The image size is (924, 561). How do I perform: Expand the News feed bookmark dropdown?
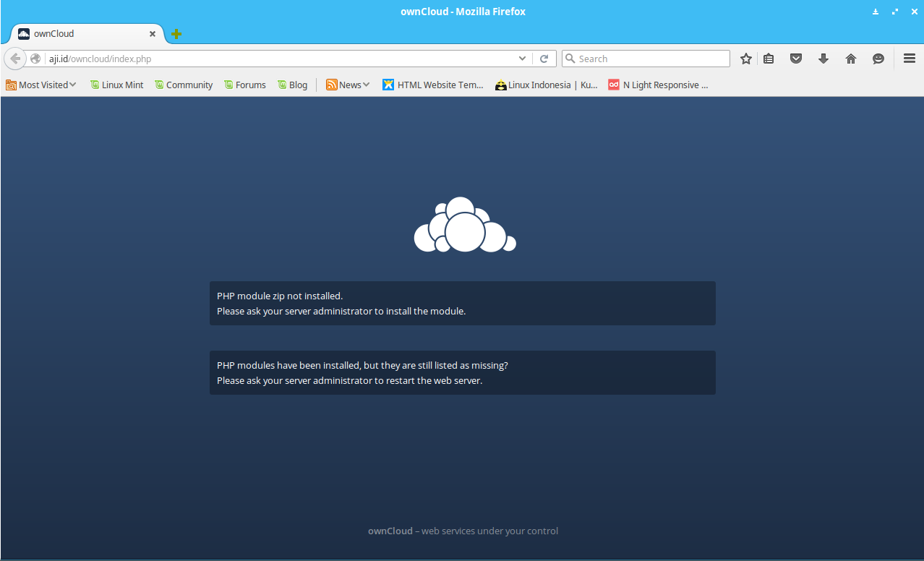point(348,85)
